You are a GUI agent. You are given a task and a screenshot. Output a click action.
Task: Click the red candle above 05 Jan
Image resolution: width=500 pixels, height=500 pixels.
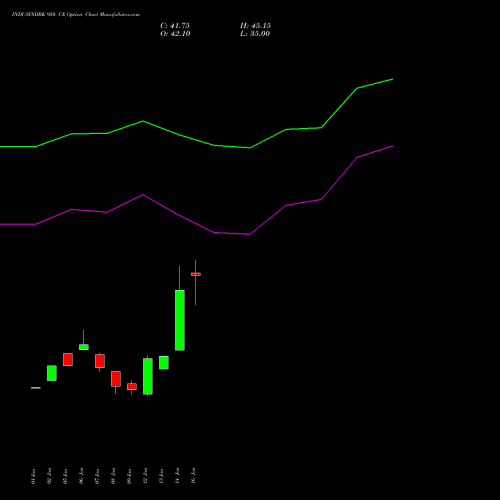point(68,360)
